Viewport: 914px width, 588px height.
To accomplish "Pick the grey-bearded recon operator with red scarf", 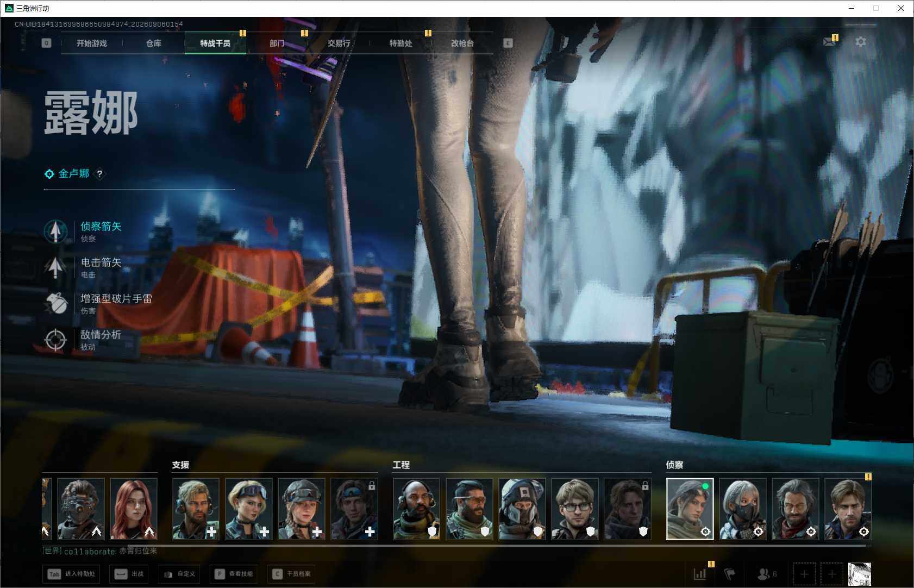I will pyautogui.click(x=796, y=509).
